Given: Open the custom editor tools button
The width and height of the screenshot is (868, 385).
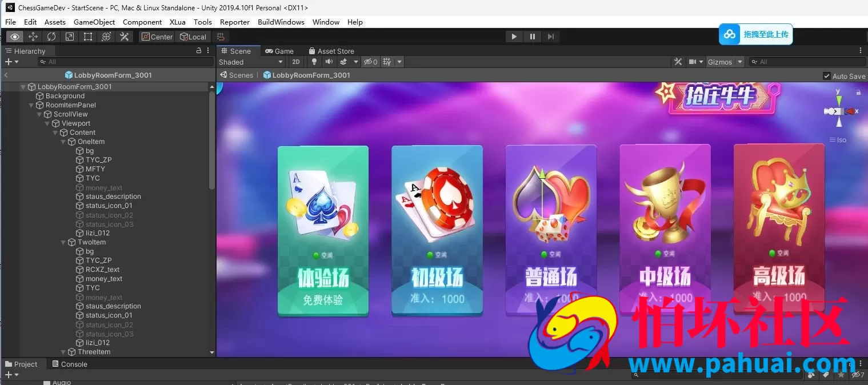Looking at the screenshot, I should click(124, 37).
